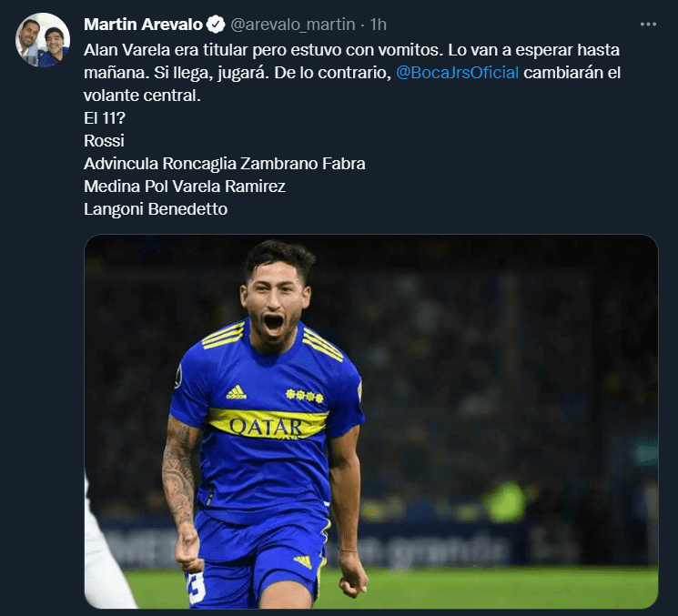Open Martin Arevalo's profile avatar
The image size is (678, 616).
pos(43,40)
